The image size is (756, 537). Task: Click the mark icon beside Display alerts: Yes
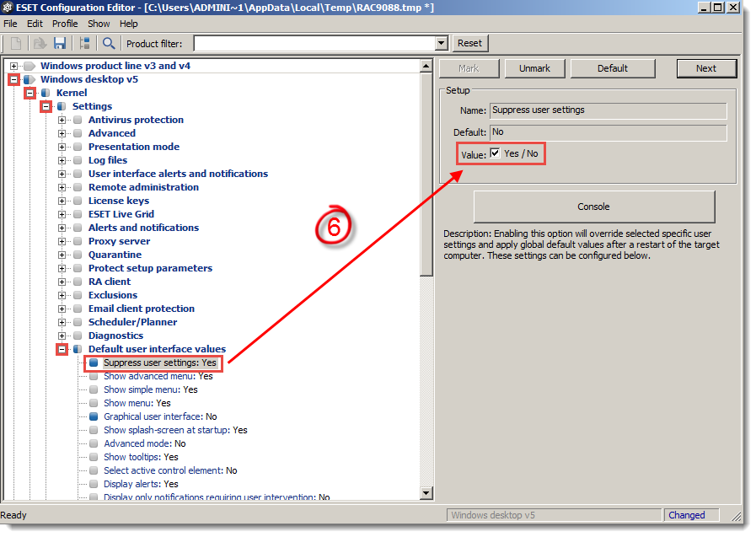94,484
